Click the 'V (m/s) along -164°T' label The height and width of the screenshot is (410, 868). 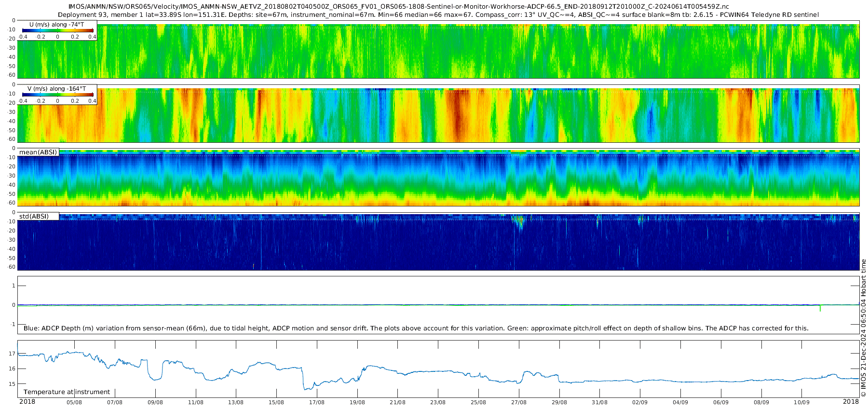pyautogui.click(x=56, y=89)
